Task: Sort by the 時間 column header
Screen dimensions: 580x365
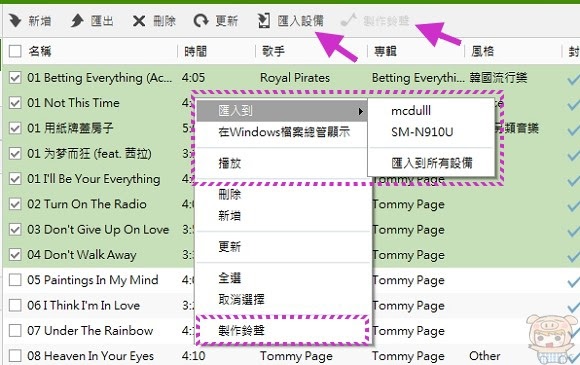Action: (195, 51)
